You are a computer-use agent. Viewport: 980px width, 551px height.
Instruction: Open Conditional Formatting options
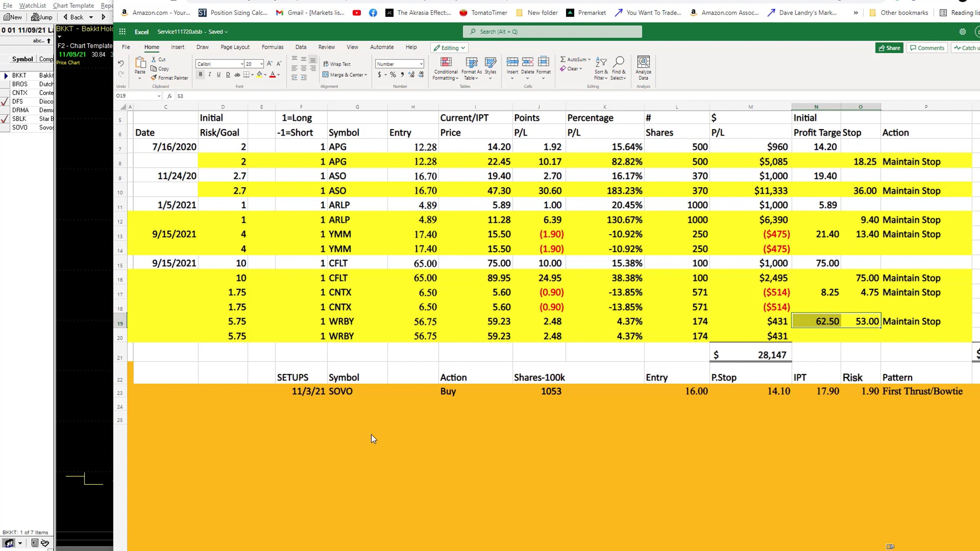pyautogui.click(x=445, y=68)
